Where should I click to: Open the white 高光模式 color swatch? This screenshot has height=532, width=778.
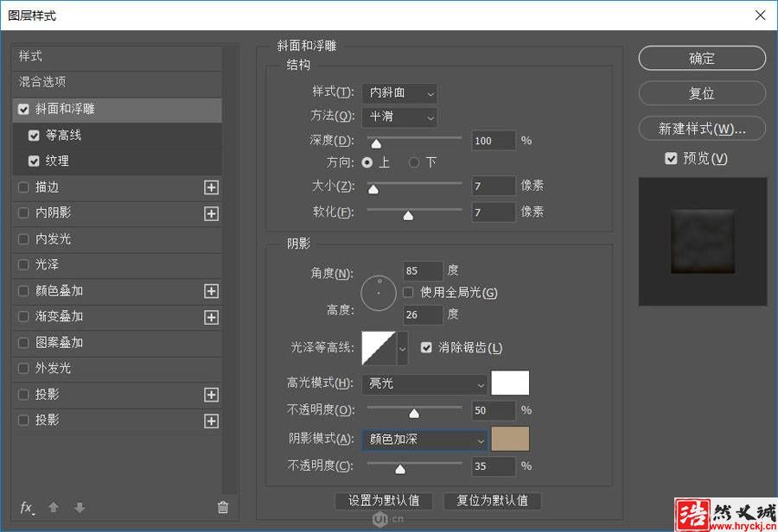point(510,383)
